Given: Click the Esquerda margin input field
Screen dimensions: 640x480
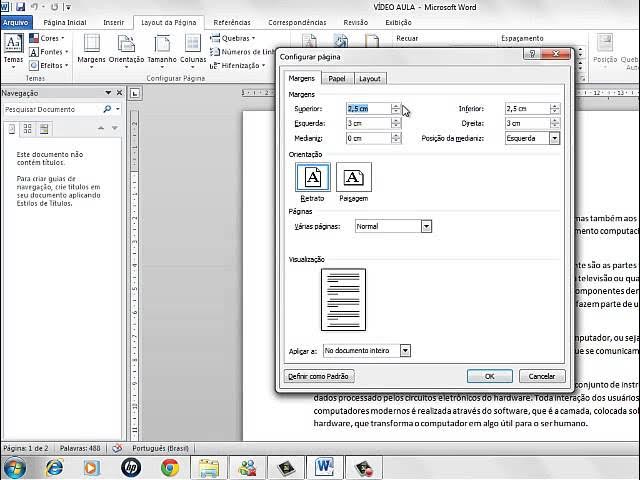Looking at the screenshot, I should (368, 123).
